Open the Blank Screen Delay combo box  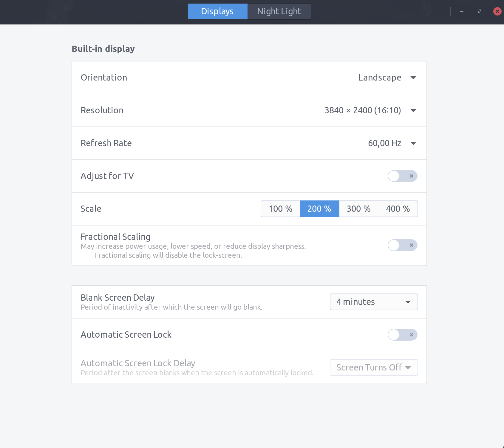[x=374, y=302]
